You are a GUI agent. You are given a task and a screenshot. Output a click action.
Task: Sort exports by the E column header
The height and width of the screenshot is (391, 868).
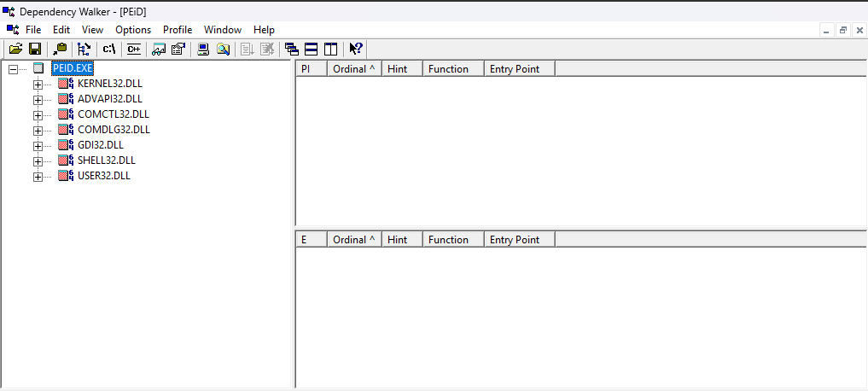coord(312,239)
